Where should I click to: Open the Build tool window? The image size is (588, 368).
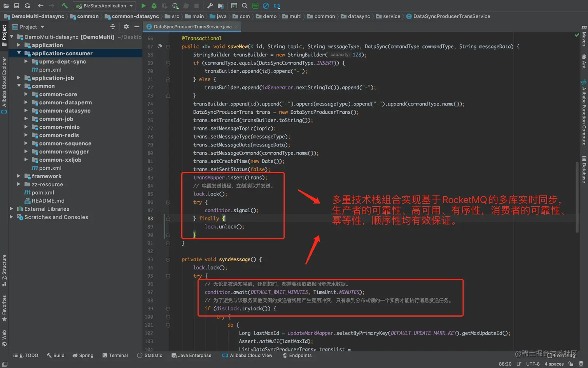(x=56, y=355)
